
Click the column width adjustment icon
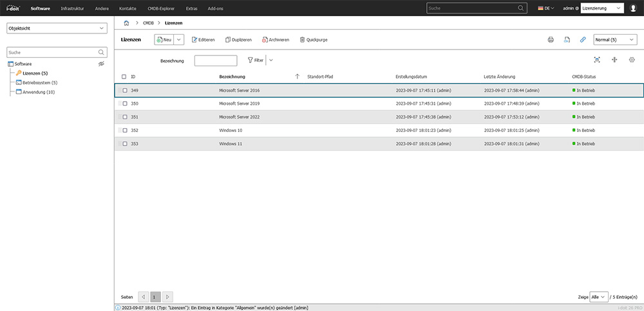pos(614,60)
